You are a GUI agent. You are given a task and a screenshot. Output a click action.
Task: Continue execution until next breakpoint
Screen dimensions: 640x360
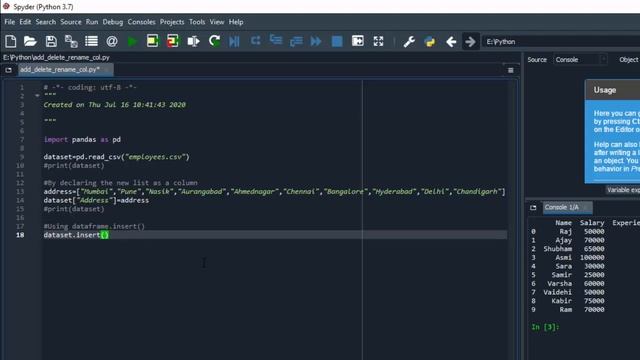click(316, 41)
